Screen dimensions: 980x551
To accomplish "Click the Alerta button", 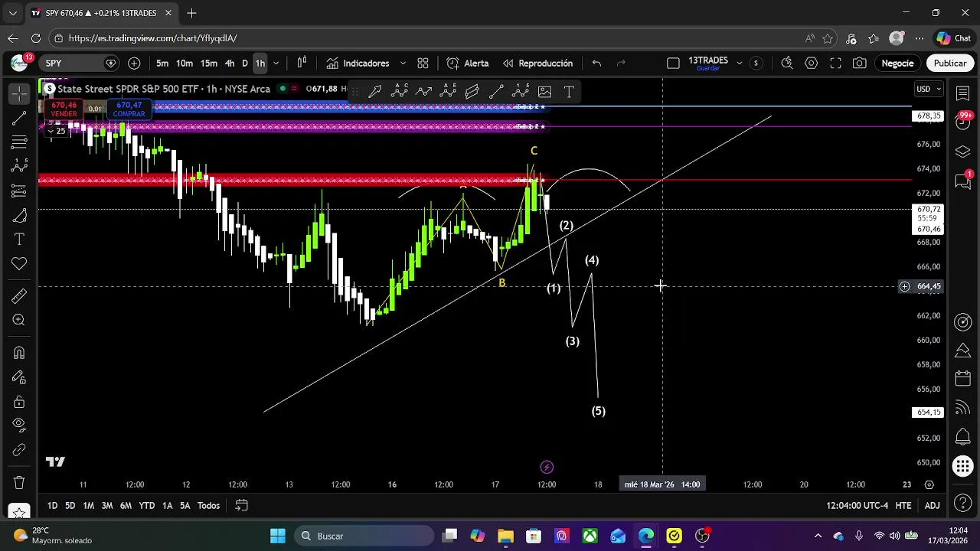I will pyautogui.click(x=468, y=64).
